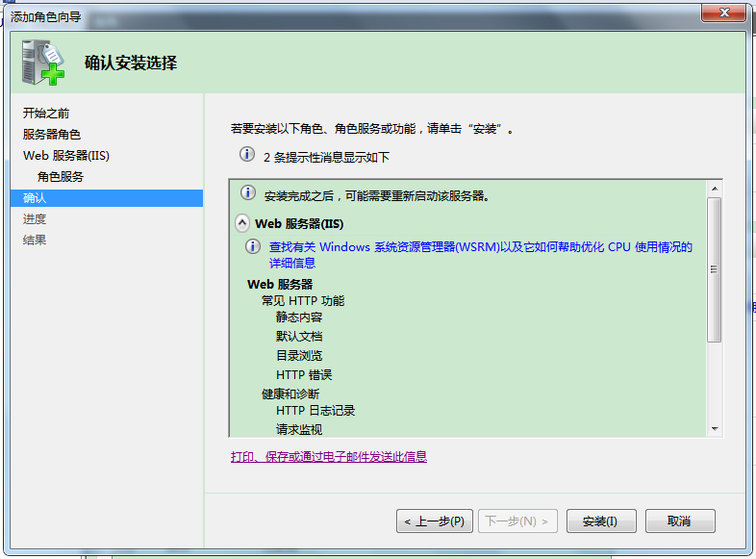Select 角色服务 step in sidebar

click(x=61, y=177)
